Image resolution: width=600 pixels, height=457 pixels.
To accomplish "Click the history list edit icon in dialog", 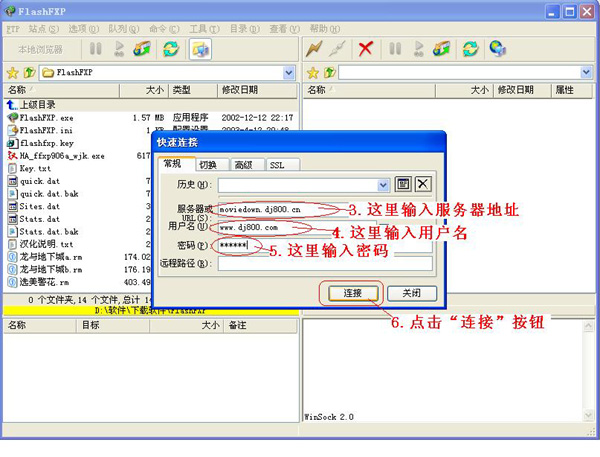I will (403, 184).
